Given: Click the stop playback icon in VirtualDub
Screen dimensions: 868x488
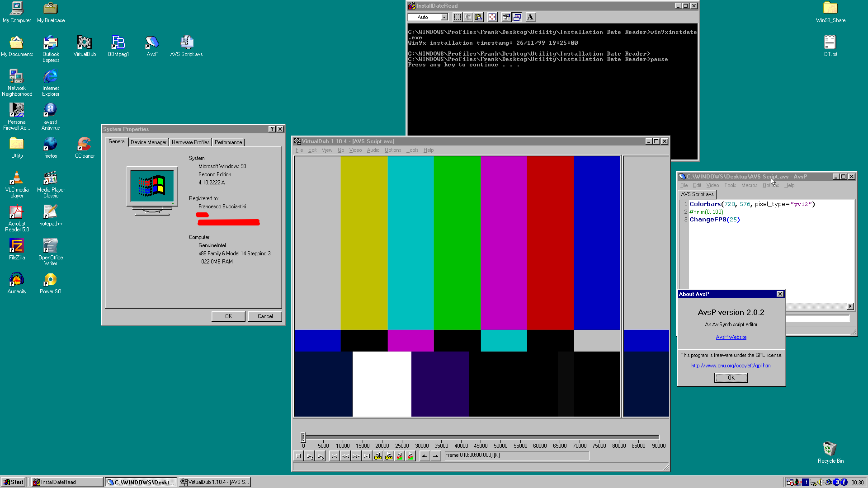Looking at the screenshot, I should 298,456.
